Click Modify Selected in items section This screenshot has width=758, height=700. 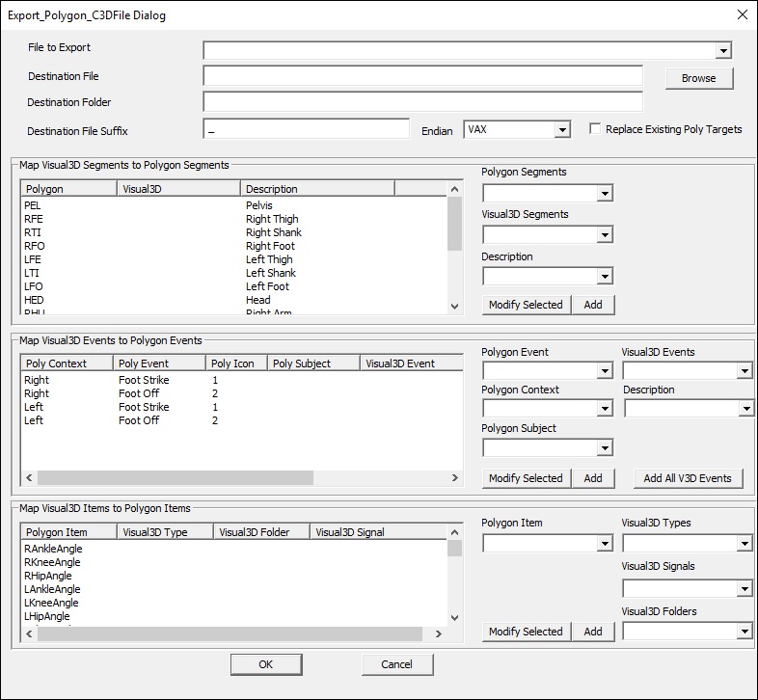click(527, 632)
